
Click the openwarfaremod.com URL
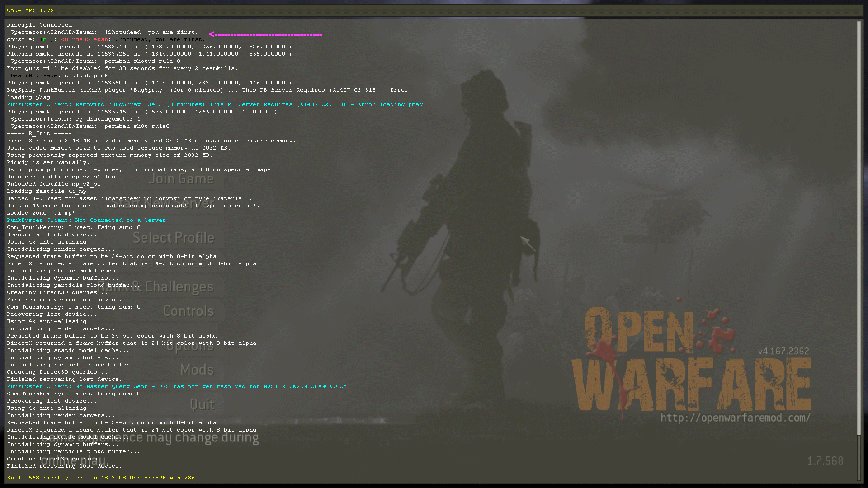[x=736, y=418]
